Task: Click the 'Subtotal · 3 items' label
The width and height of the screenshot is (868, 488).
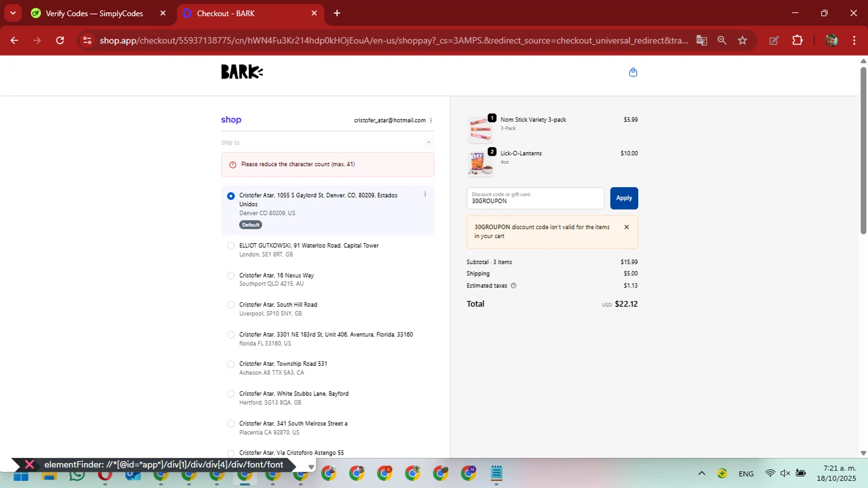Action: (x=489, y=262)
